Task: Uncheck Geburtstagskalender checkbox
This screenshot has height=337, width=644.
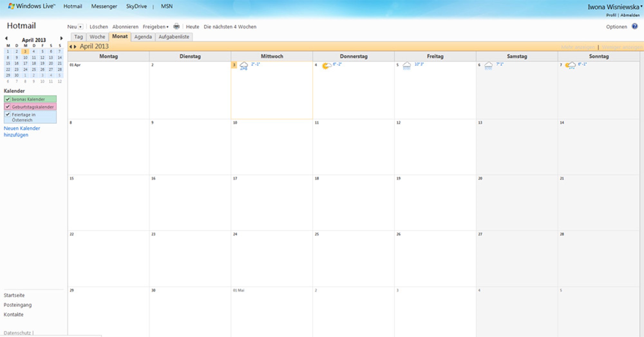Action: [8, 106]
